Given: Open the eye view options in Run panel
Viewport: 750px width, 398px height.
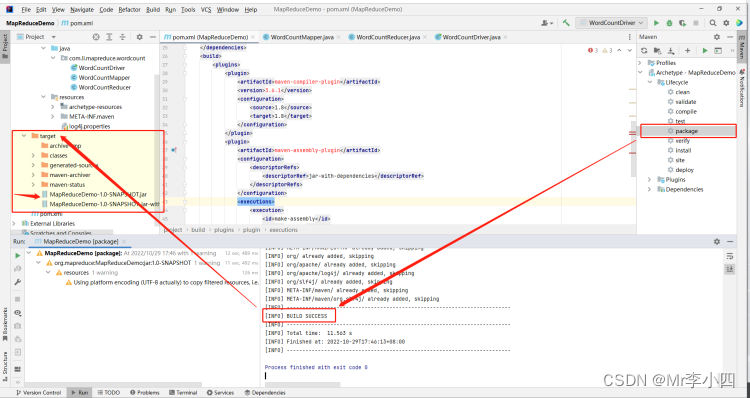Looking at the screenshot, I should (18, 313).
